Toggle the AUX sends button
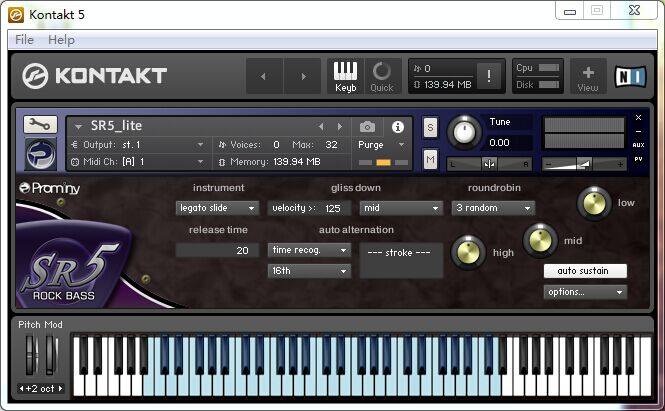The height and width of the screenshot is (411, 665). [638, 145]
